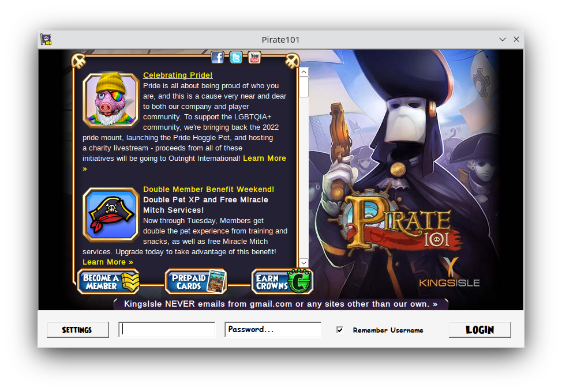Click the Pirate101 window title bar icon
562x392 pixels.
[x=46, y=40]
